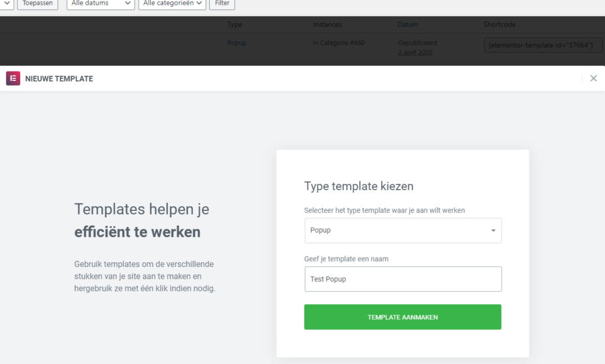Click the efficiënt te werken heading
Viewport: 605px width, 364px height.
tap(137, 232)
